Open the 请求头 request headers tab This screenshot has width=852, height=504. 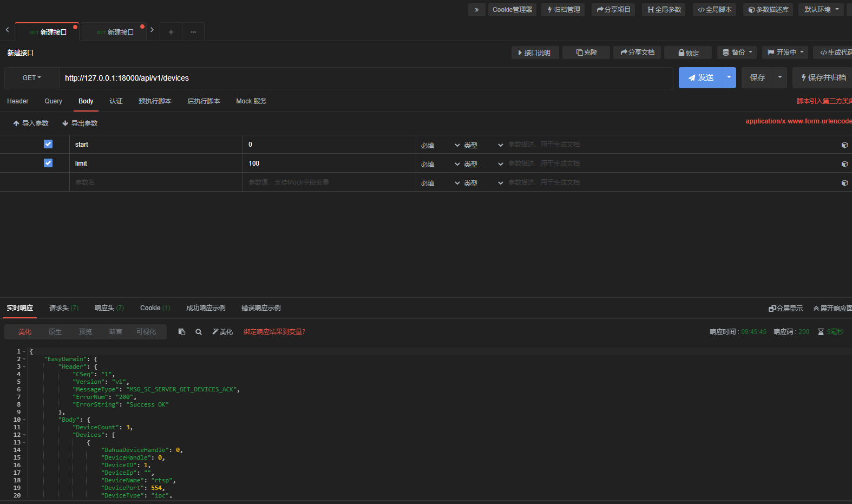tap(63, 308)
